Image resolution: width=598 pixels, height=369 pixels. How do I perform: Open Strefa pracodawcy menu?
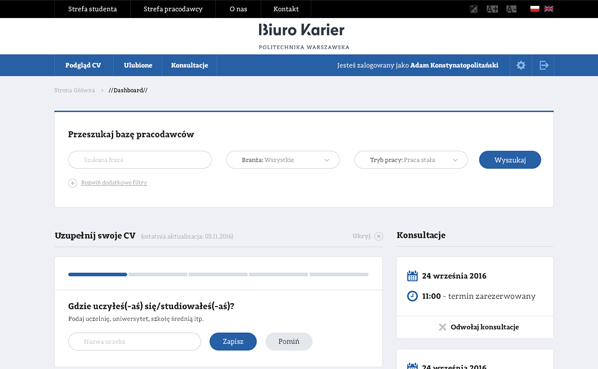tap(173, 9)
